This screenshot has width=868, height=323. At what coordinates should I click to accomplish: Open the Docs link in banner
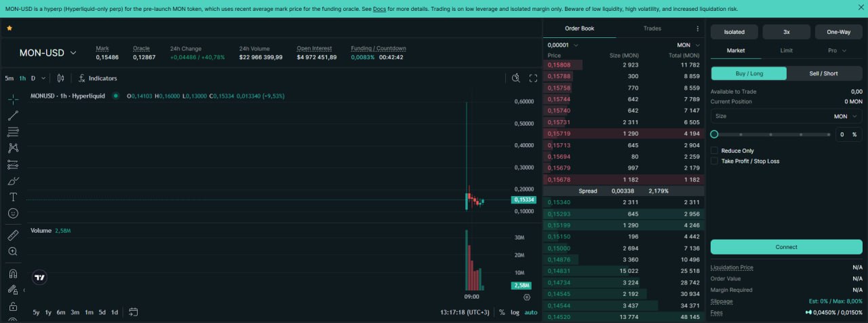(x=379, y=9)
